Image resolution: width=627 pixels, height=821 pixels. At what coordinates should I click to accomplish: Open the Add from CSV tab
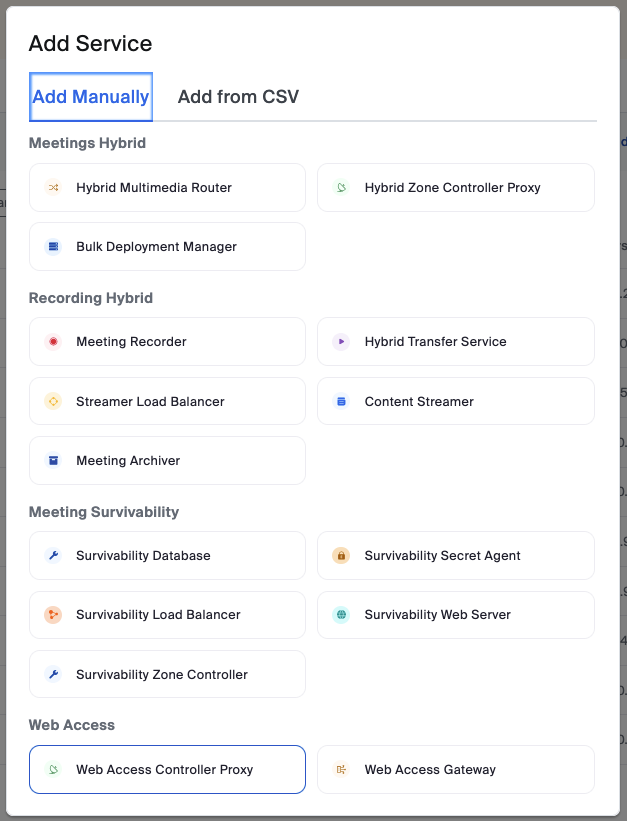pos(238,97)
